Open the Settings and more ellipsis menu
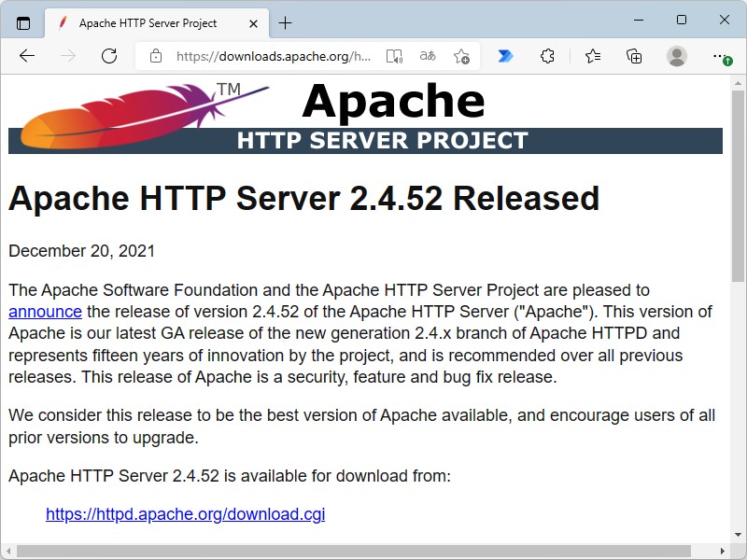The height and width of the screenshot is (560, 747). pyautogui.click(x=717, y=56)
